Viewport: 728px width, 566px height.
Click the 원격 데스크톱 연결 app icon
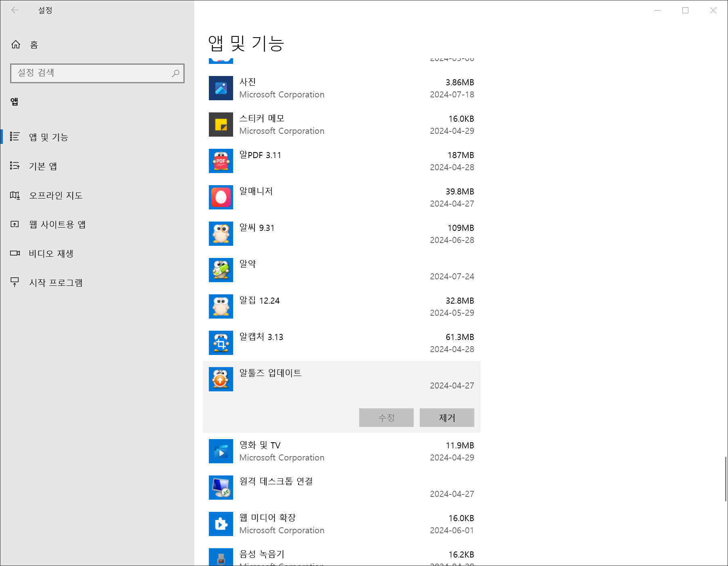[x=221, y=488]
